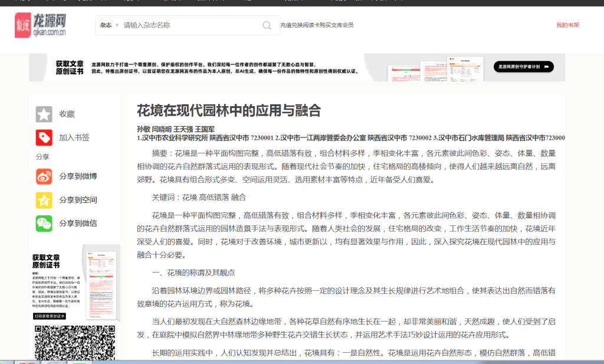Click the 获取文章原创证书 top banner
Viewport: 604px width, 364px height.
pyautogui.click(x=297, y=67)
